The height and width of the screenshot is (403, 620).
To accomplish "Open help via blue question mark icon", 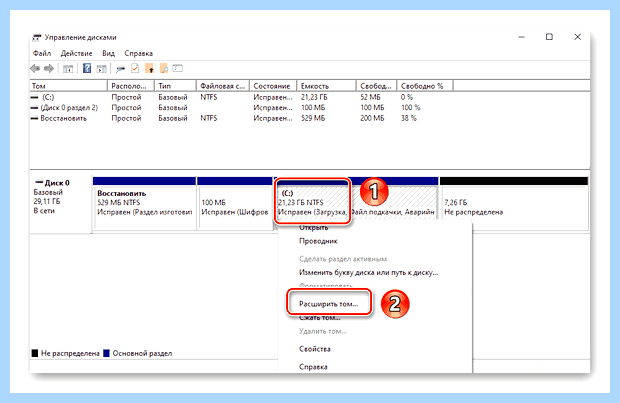I will [x=87, y=68].
